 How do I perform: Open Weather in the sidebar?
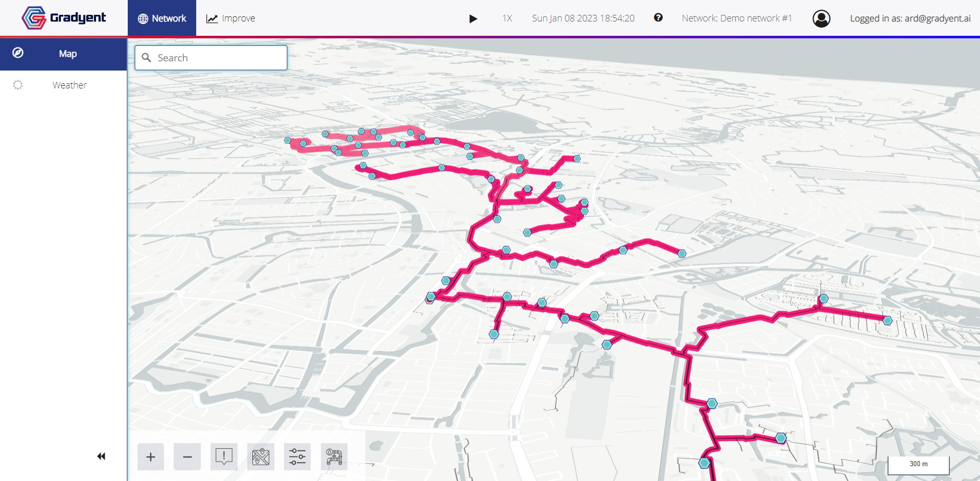(x=63, y=85)
